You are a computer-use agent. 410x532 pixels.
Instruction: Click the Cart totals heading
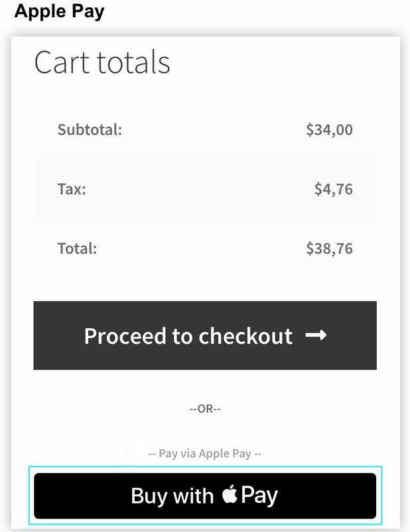tap(102, 62)
